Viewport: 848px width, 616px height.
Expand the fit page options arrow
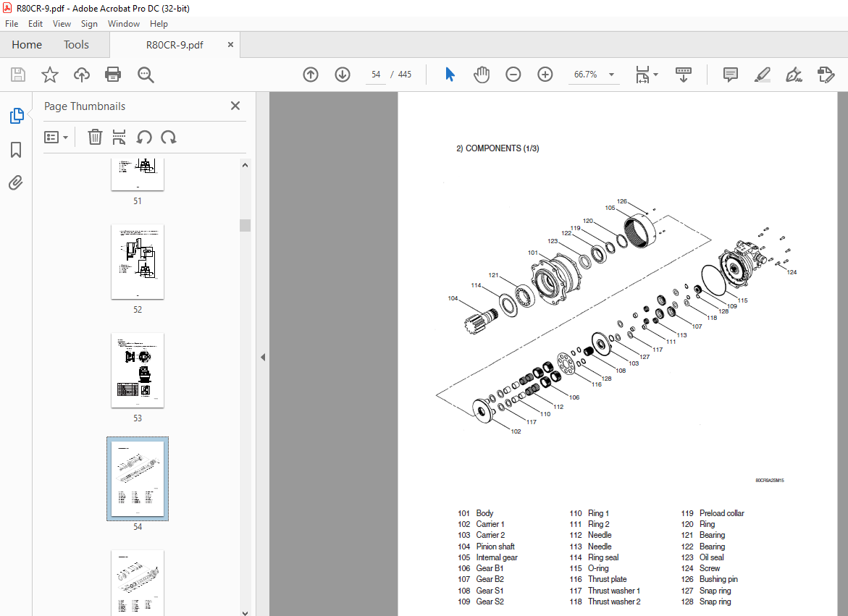pyautogui.click(x=656, y=75)
